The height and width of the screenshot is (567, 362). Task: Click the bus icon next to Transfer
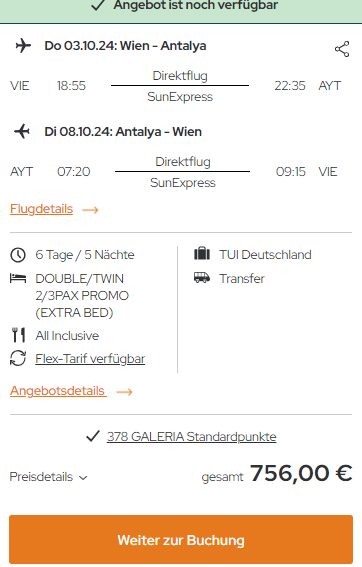202,278
